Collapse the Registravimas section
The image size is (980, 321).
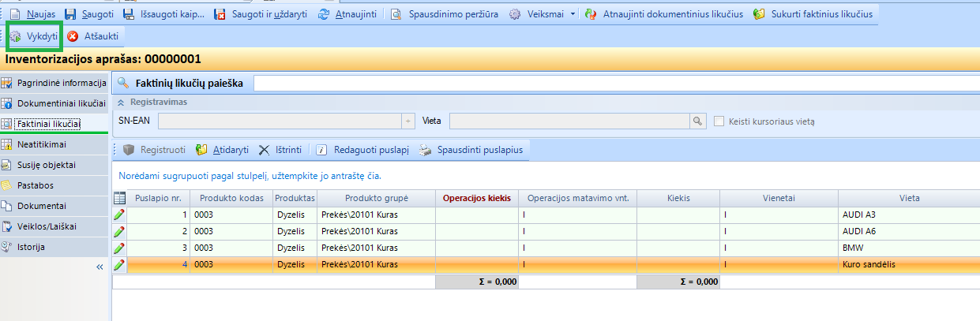121,102
